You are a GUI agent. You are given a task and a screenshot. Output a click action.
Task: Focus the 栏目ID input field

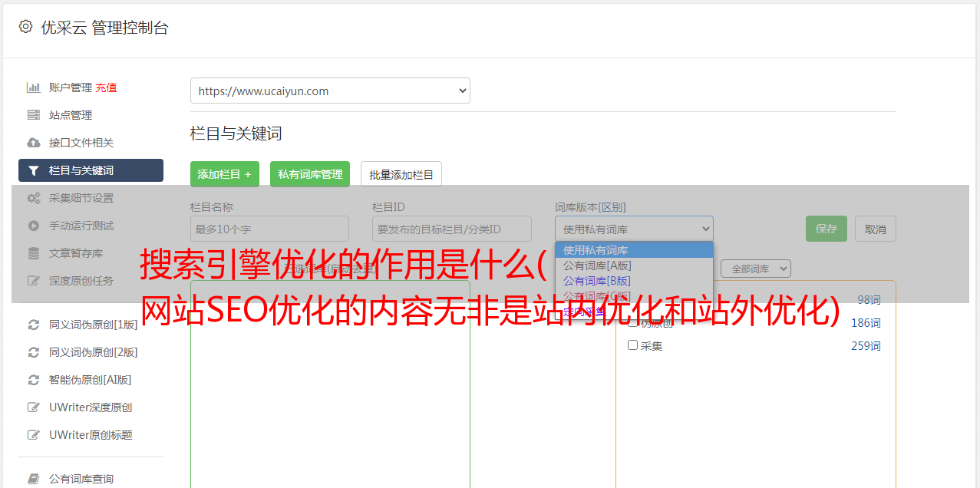tap(452, 229)
